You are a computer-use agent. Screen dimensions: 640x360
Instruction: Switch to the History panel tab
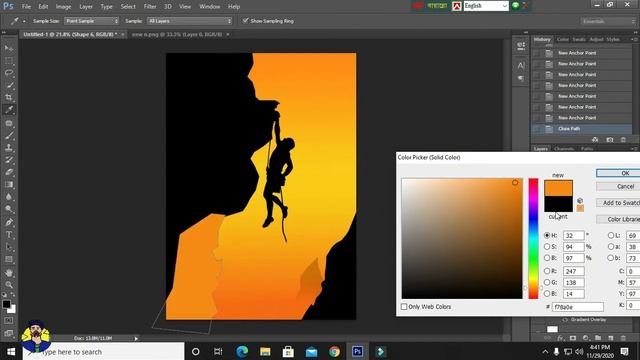[x=542, y=39]
